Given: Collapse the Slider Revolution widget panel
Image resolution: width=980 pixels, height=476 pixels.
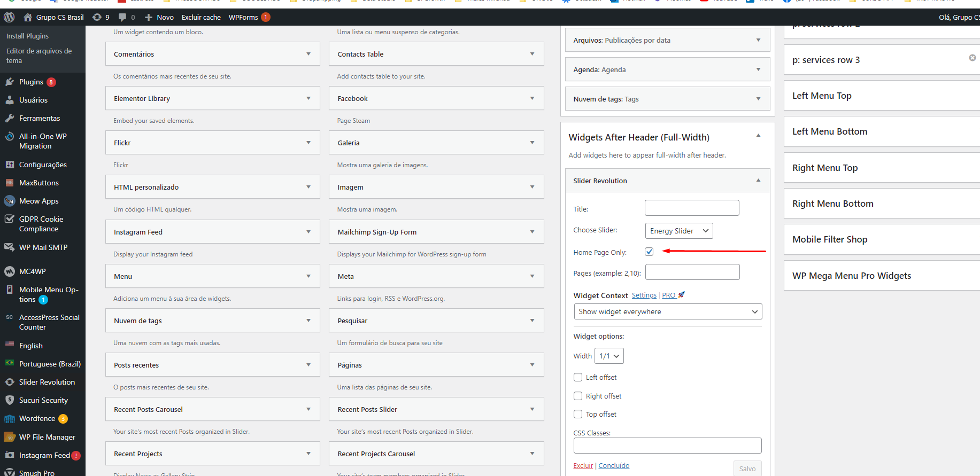Looking at the screenshot, I should (758, 181).
